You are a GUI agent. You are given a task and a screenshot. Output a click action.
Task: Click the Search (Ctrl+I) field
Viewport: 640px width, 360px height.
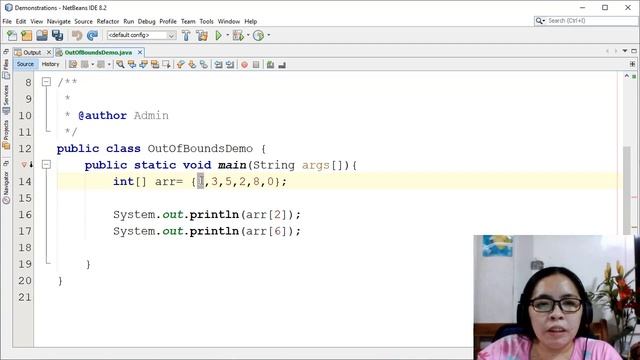pyautogui.click(x=586, y=21)
